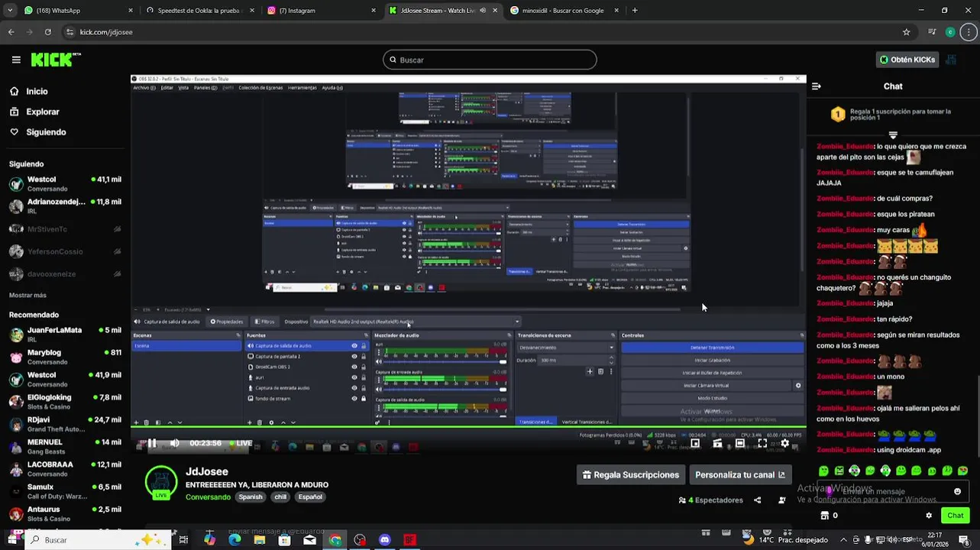Pause the stream video player
The width and height of the screenshot is (980, 550).
151,443
